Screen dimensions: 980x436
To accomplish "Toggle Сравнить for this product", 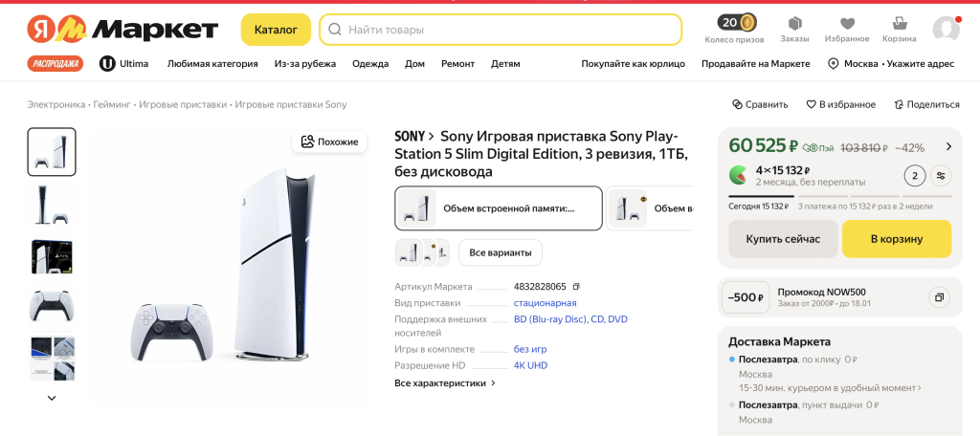I will (x=760, y=104).
